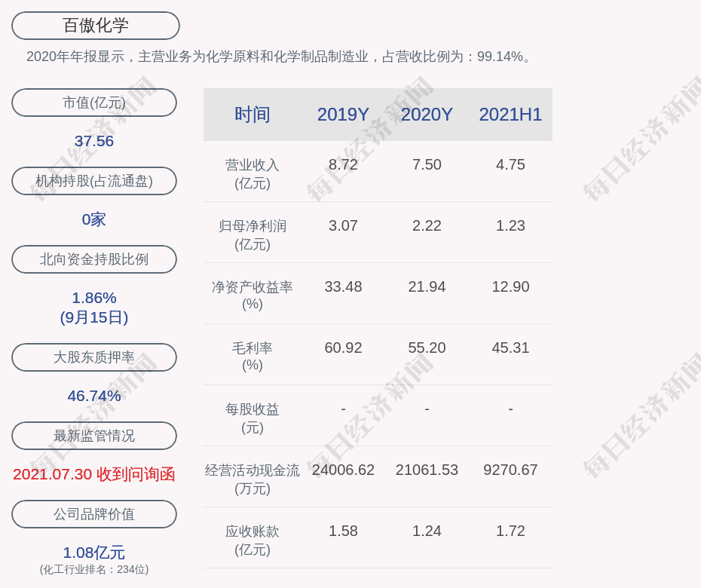Select the 净资产收益率 row label
Screen dimensions: 701x588
[253, 295]
